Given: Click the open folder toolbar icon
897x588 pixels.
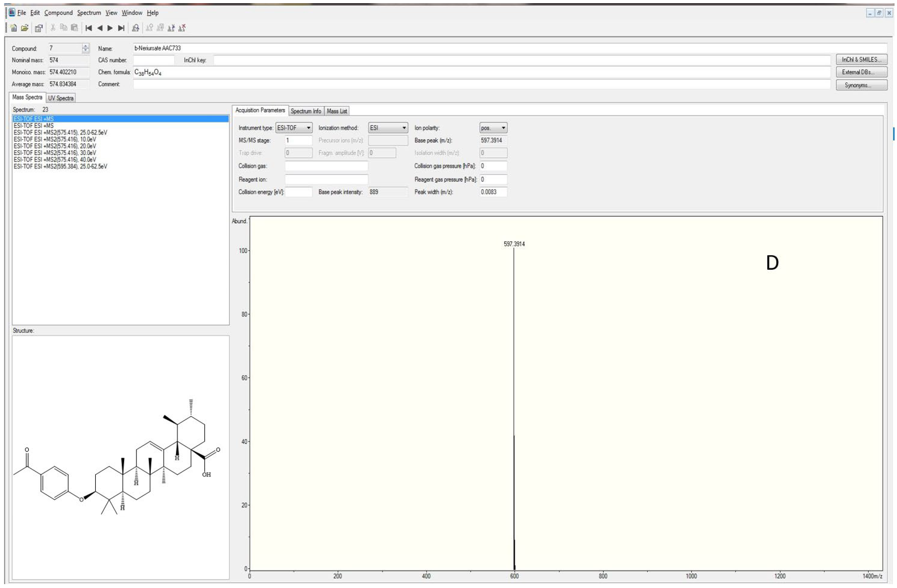Looking at the screenshot, I should click(x=25, y=28).
